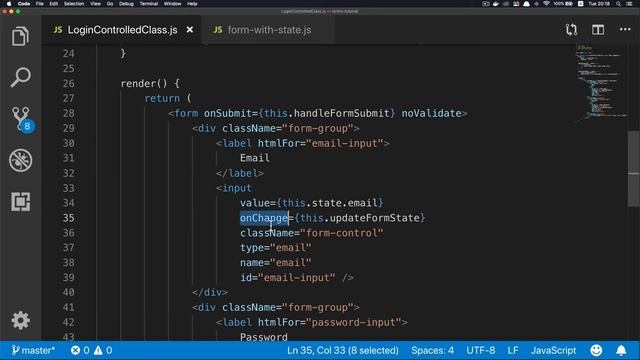
Task: Open the notifications bell
Action: [621, 350]
